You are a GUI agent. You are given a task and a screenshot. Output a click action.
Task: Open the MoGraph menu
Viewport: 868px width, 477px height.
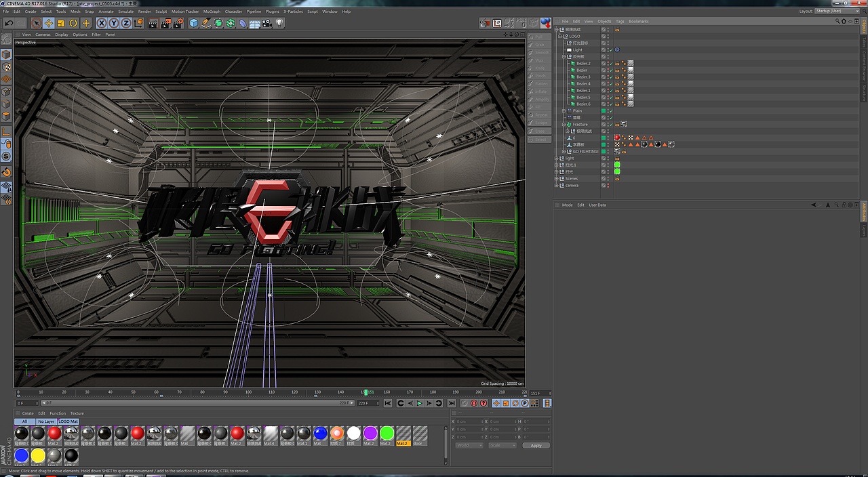212,12
